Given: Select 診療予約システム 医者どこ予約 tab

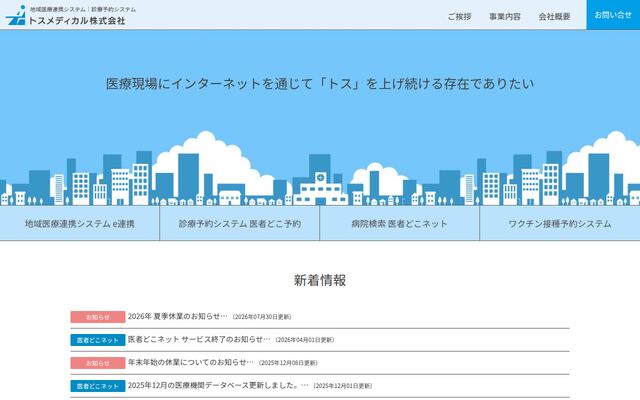Looking at the screenshot, I should [x=240, y=223].
